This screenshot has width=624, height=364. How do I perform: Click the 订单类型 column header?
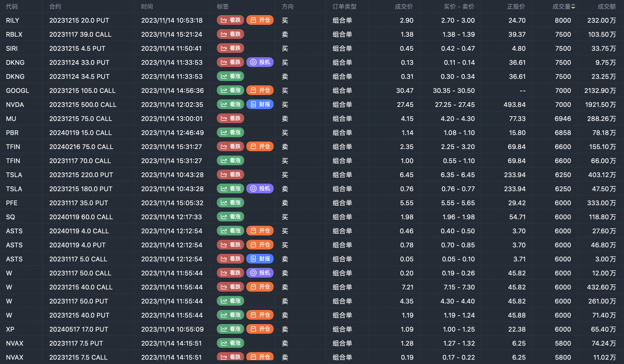(344, 6)
